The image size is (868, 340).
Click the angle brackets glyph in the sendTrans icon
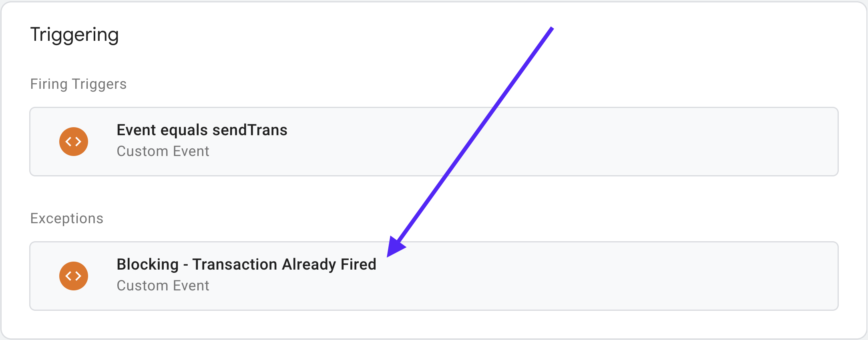pyautogui.click(x=74, y=142)
